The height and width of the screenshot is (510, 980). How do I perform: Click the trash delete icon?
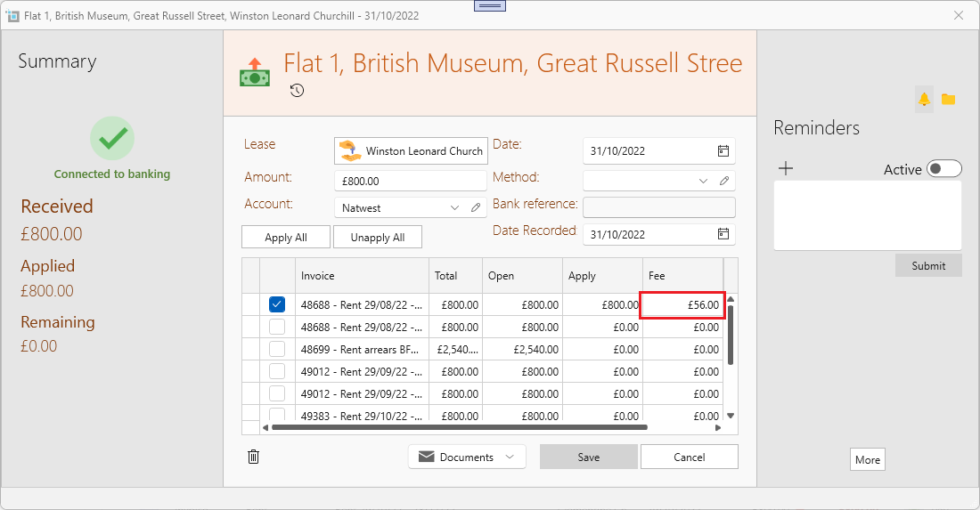pyautogui.click(x=254, y=457)
